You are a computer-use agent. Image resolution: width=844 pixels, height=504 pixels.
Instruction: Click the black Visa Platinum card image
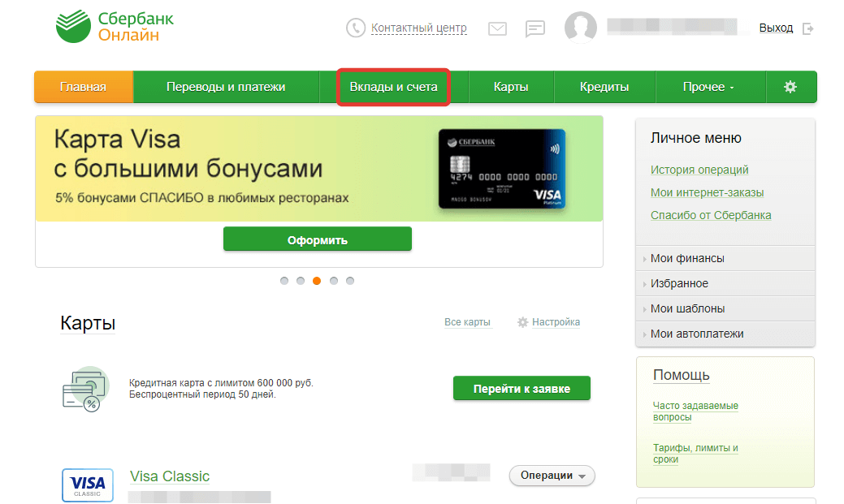tap(502, 169)
